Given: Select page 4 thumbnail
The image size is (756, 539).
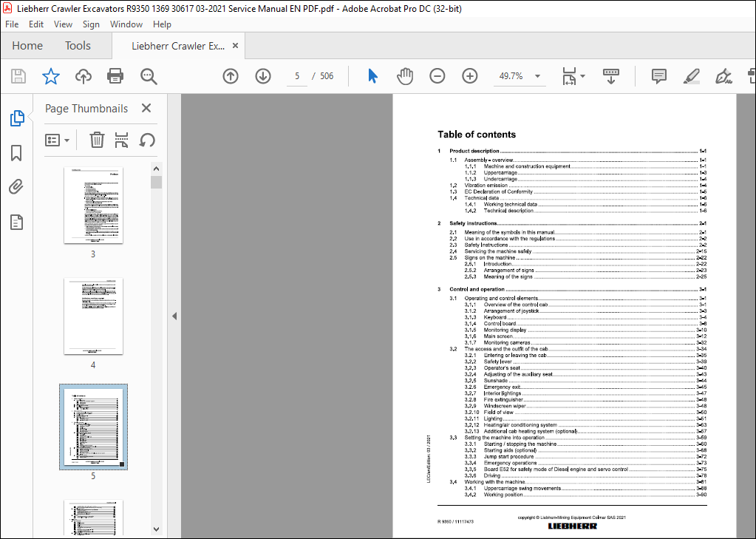Looking at the screenshot, I should (94, 316).
